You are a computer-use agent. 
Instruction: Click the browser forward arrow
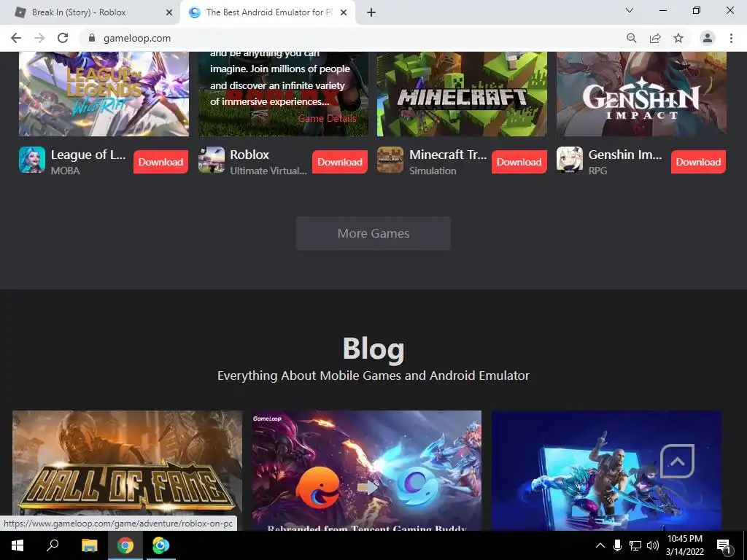click(39, 38)
